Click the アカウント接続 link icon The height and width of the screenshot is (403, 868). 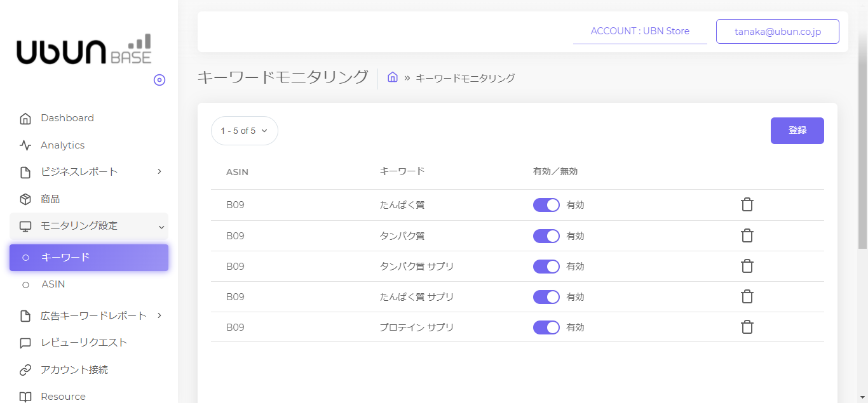point(25,370)
